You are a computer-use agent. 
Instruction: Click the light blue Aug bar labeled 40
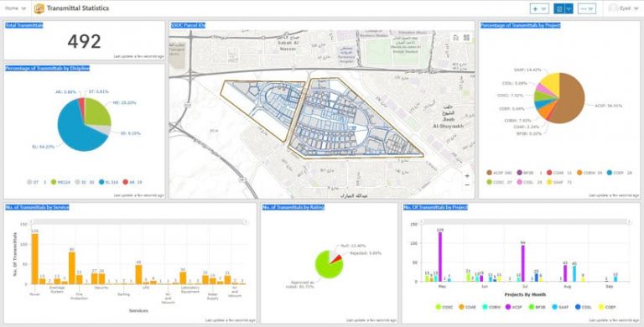coord(574,273)
